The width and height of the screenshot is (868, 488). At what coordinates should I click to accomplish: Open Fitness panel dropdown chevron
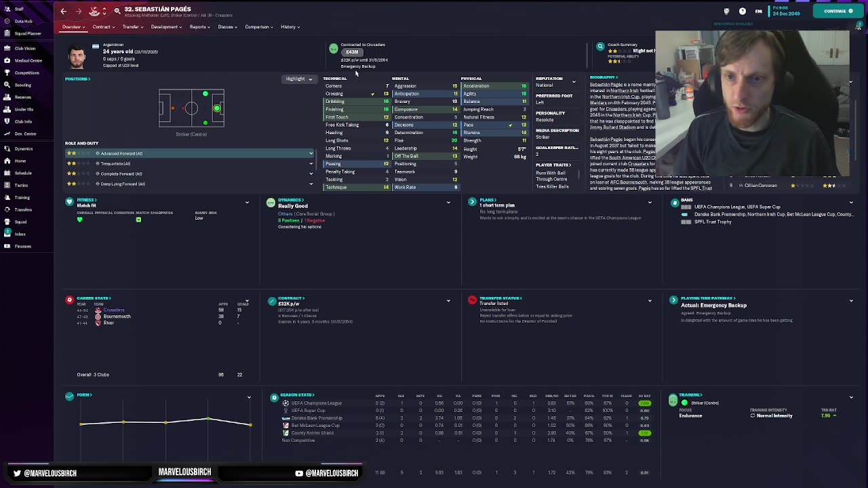point(247,202)
